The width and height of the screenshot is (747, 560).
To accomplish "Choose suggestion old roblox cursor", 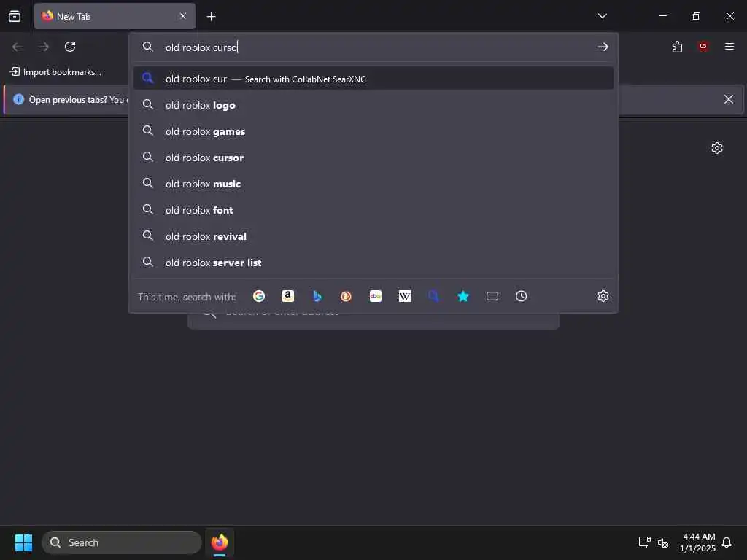I will (x=373, y=157).
